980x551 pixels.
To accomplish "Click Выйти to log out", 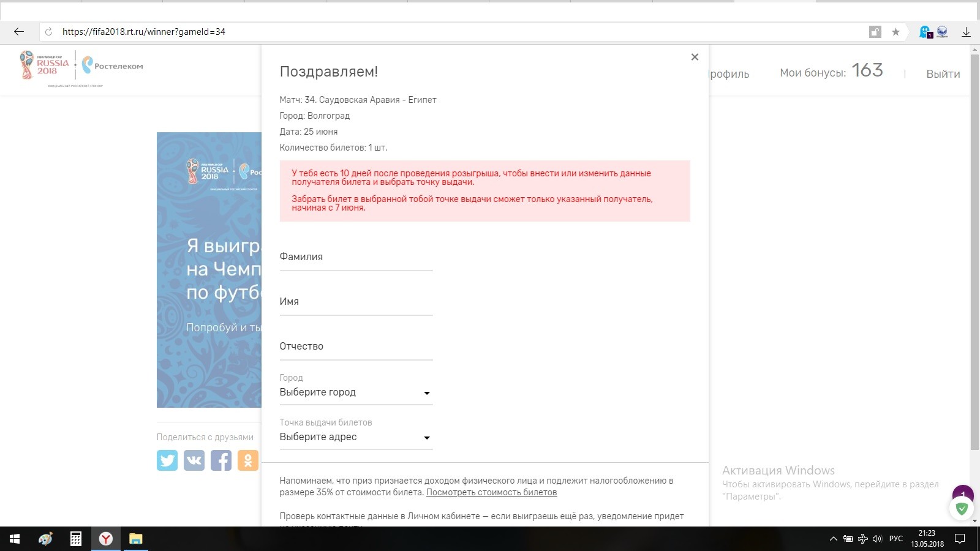I will click(943, 74).
